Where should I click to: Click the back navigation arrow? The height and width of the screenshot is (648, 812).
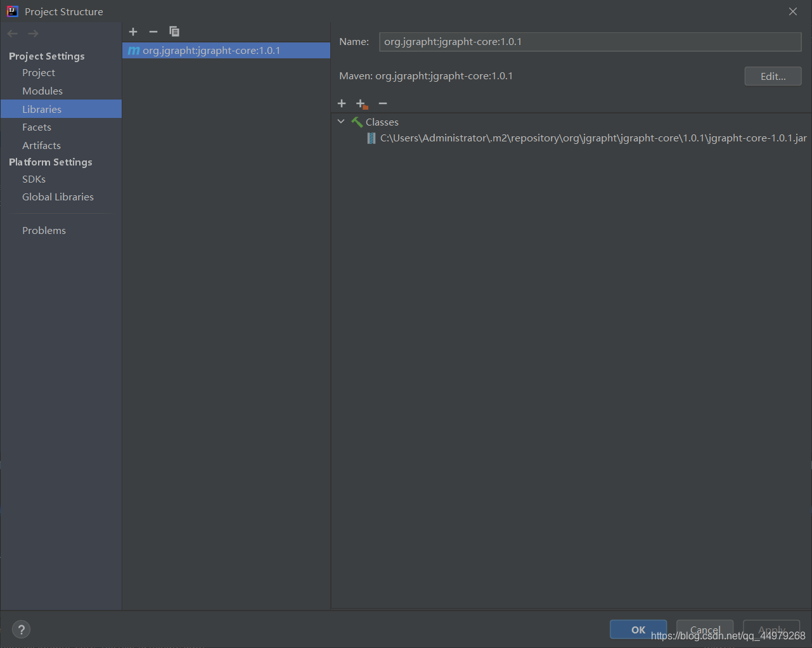(x=11, y=33)
